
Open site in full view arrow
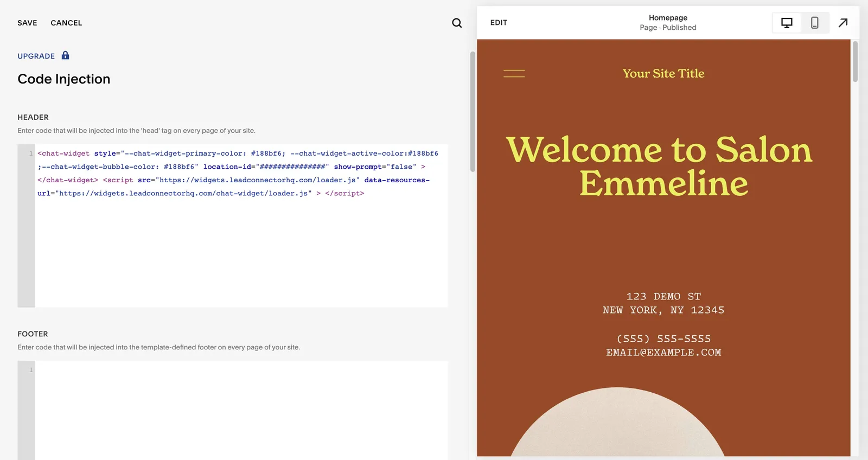[x=843, y=23]
